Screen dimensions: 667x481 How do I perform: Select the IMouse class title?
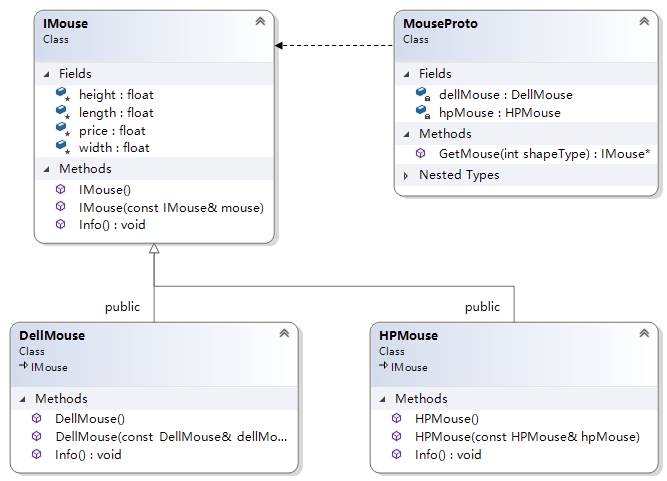[66, 23]
